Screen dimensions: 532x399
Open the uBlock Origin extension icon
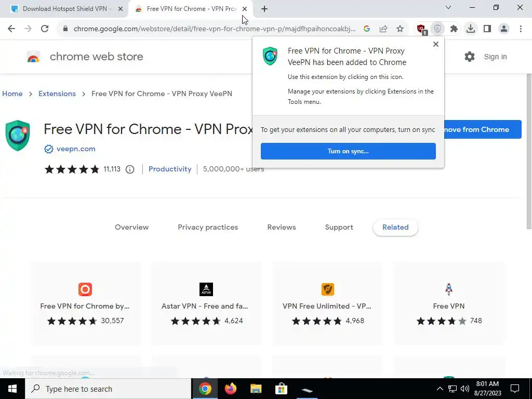[x=422, y=29]
